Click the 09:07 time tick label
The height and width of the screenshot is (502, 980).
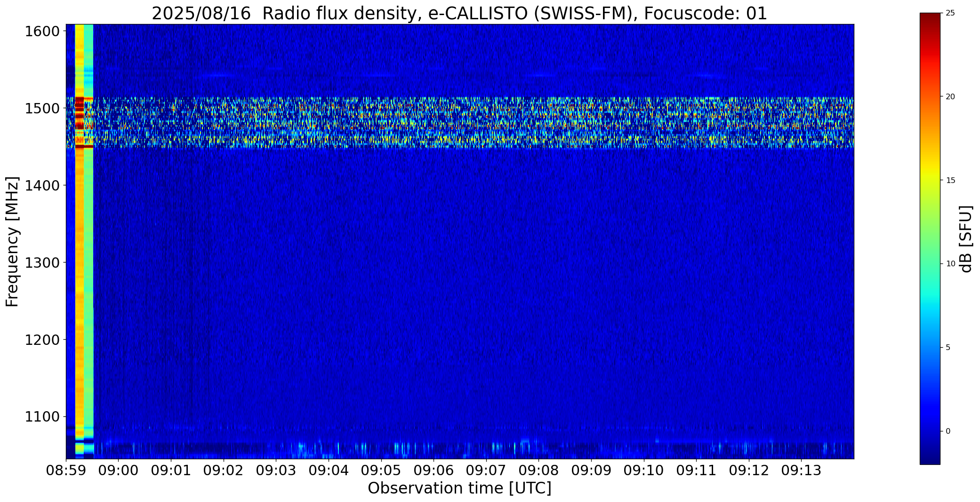tap(486, 470)
